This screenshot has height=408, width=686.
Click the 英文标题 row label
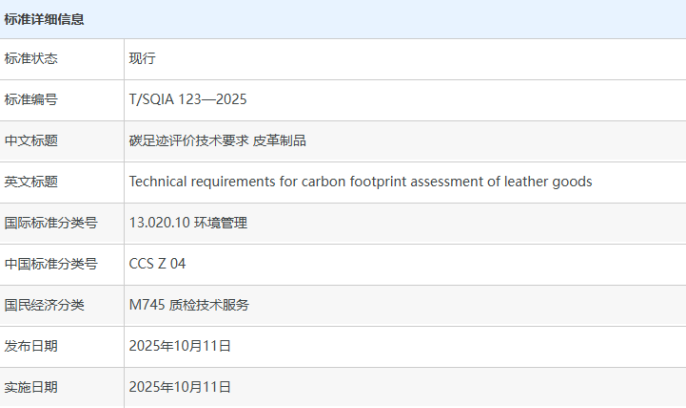click(31, 182)
